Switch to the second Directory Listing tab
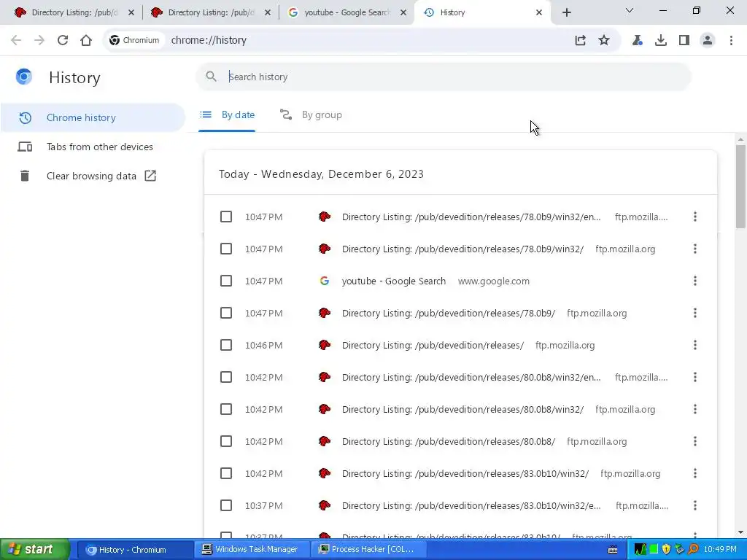747x560 pixels. click(x=211, y=12)
